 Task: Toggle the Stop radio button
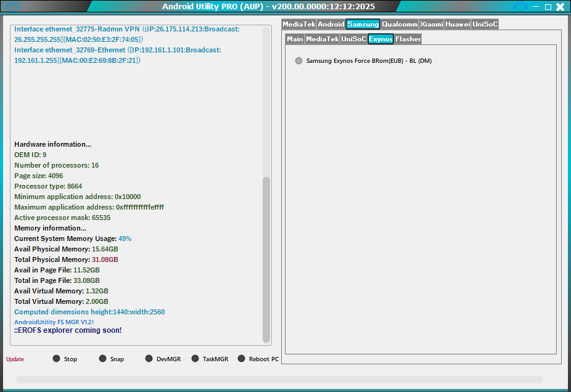click(57, 359)
